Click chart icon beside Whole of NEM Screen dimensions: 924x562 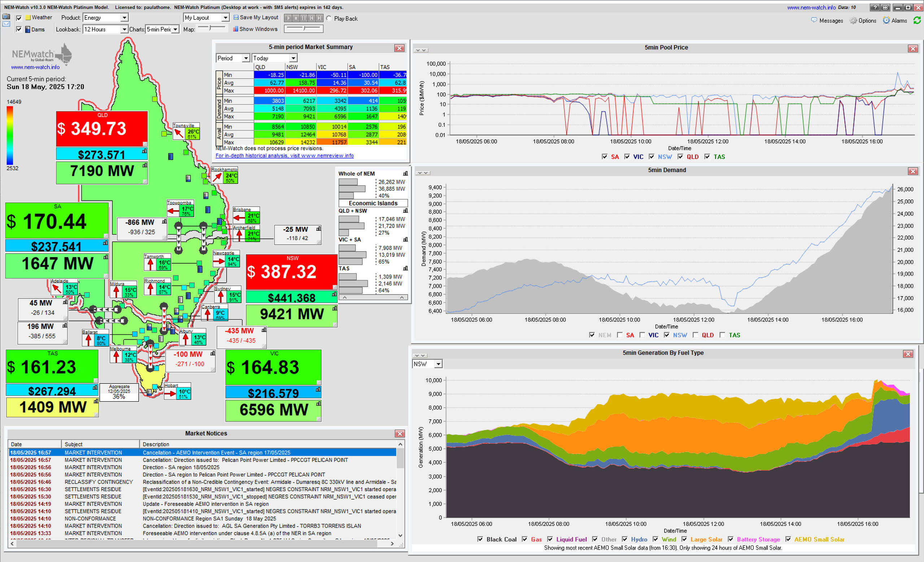pyautogui.click(x=405, y=173)
